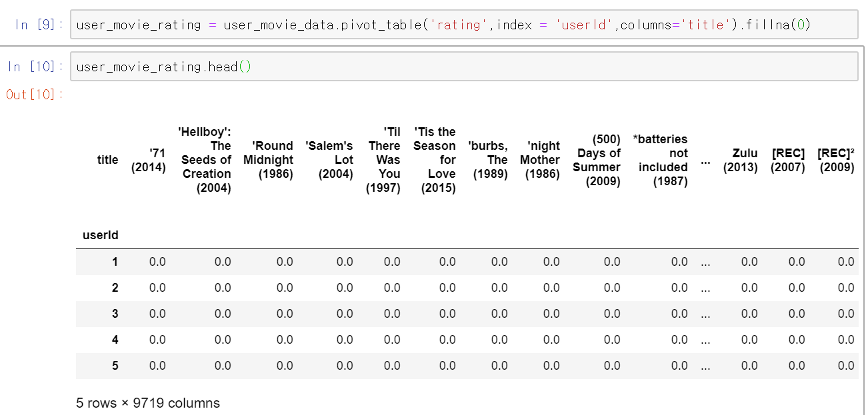Click the userId index label
This screenshot has width=868, height=415.
(x=101, y=235)
